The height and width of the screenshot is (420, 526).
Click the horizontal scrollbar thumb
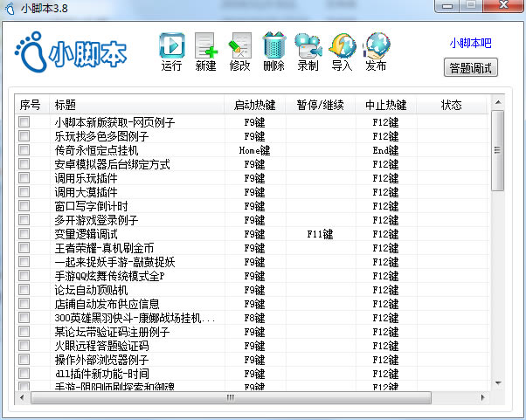pos(231,398)
